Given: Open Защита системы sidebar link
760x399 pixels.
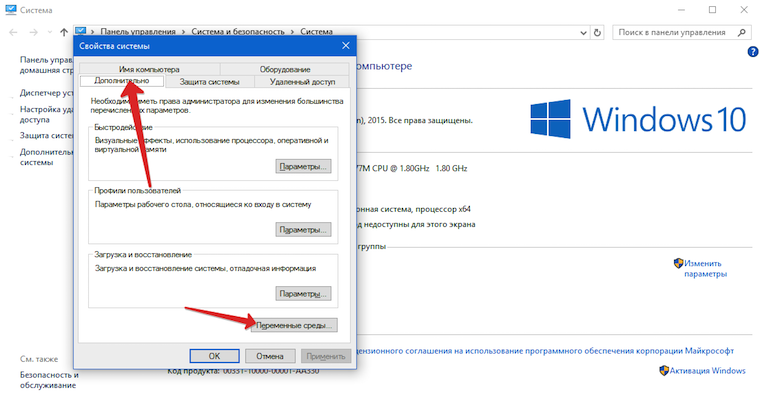Looking at the screenshot, I should (x=47, y=135).
